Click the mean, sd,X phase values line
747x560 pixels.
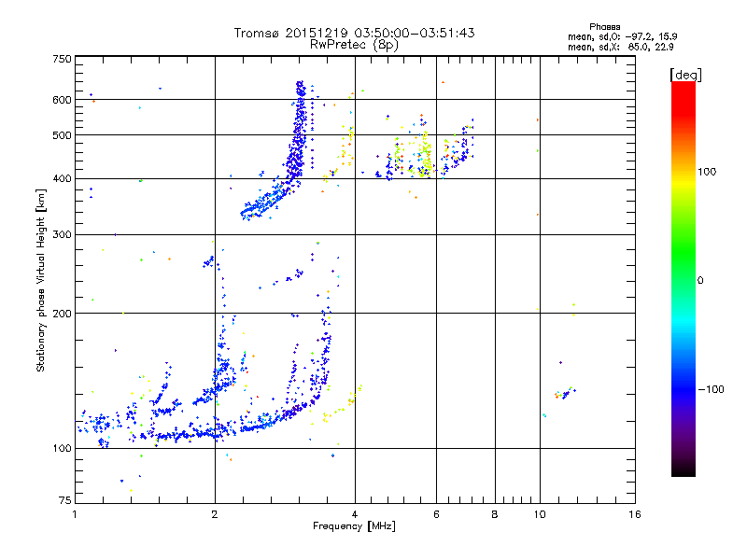(x=620, y=47)
